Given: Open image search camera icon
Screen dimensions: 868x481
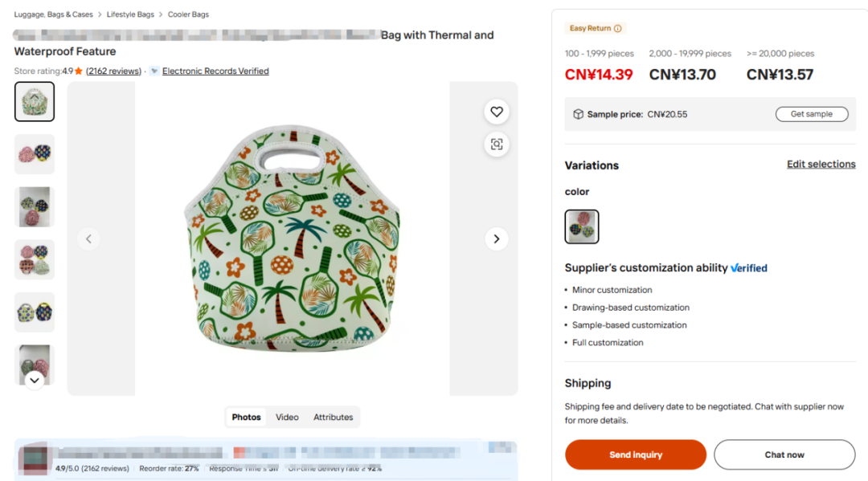Looking at the screenshot, I should click(x=497, y=145).
